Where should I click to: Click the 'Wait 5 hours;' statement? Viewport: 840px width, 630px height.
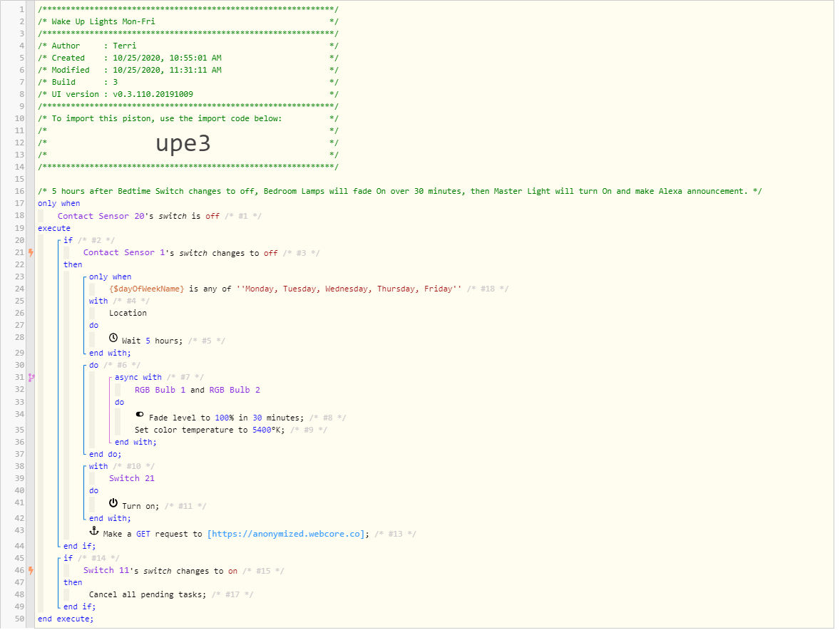[152, 341]
